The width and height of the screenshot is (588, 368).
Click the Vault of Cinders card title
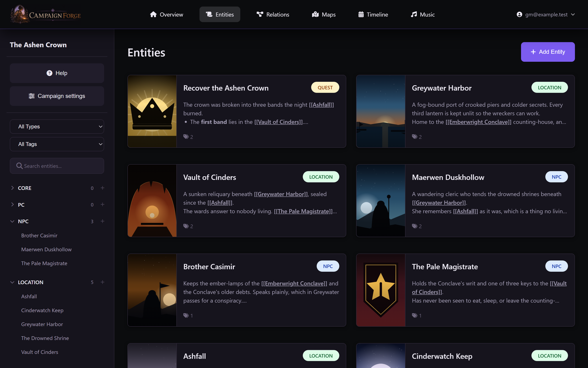point(209,177)
